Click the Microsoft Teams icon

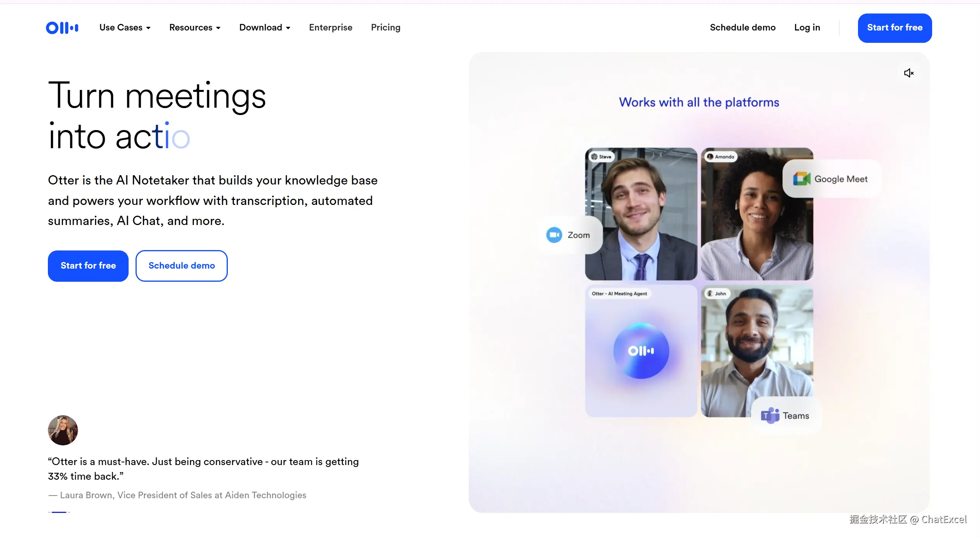click(770, 416)
